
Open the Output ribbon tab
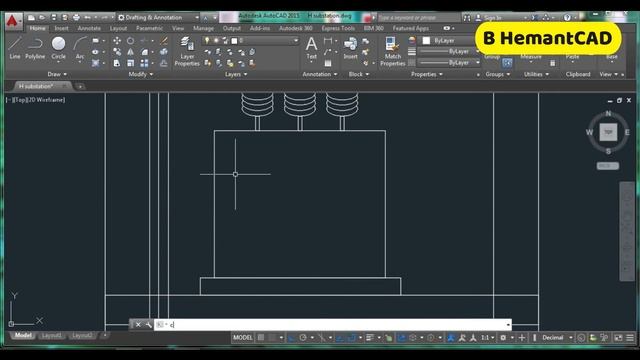point(231,28)
